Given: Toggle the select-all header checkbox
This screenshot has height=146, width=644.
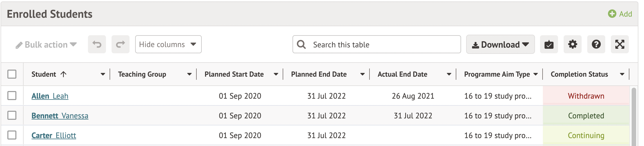Looking at the screenshot, I should coord(12,74).
